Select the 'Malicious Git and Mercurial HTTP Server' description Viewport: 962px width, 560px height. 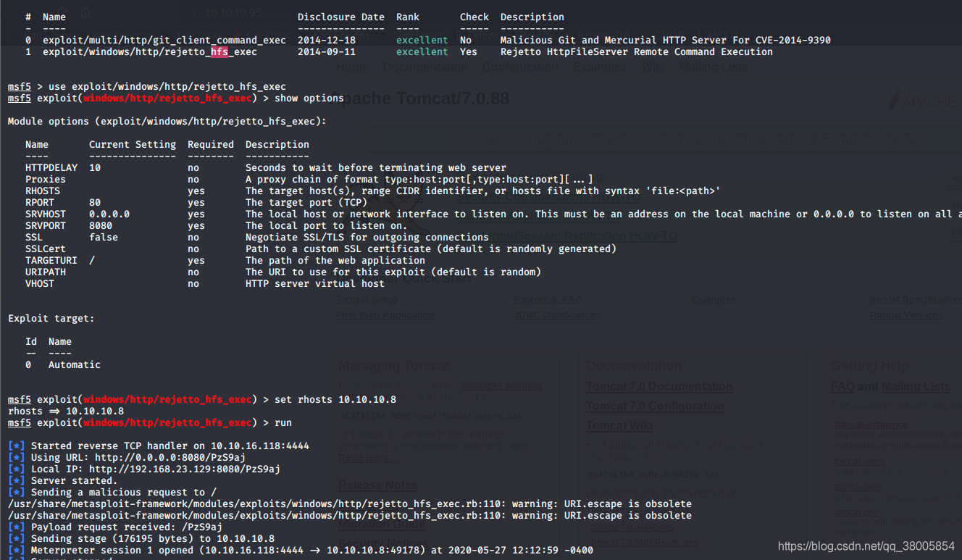pyautogui.click(x=666, y=40)
